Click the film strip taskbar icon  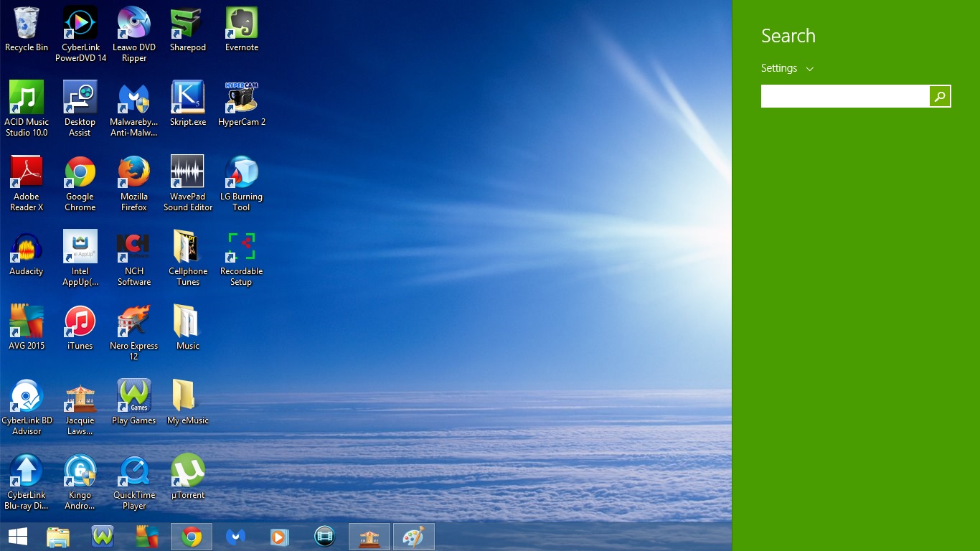(325, 537)
